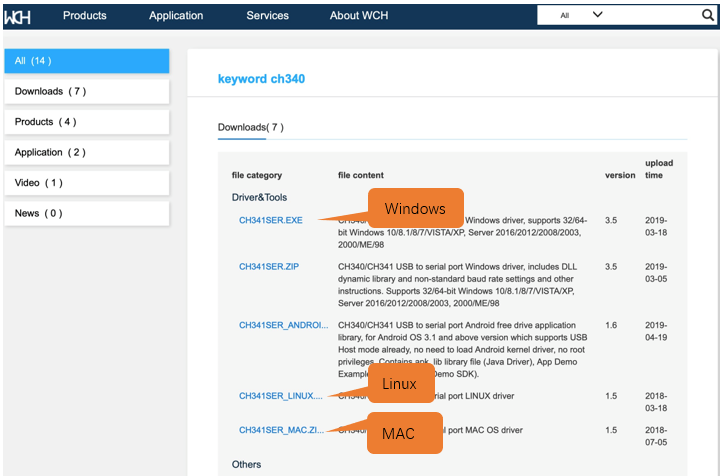Click the 'upload time' column header
This screenshot has height=476, width=722.
(x=659, y=169)
